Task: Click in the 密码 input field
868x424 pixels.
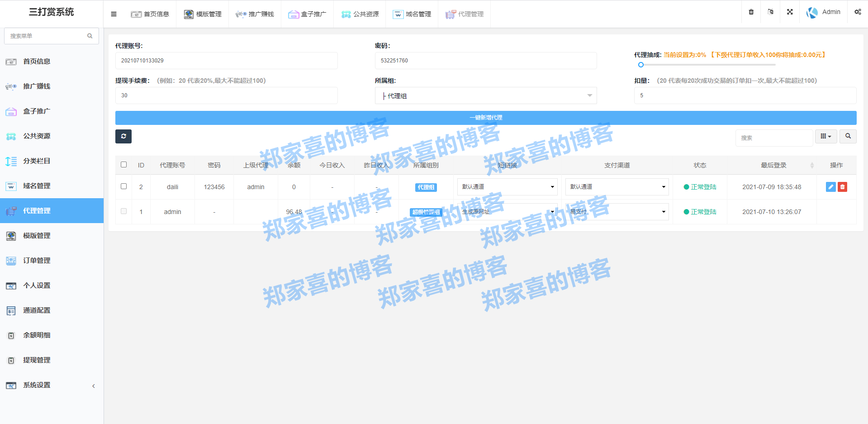Action: (x=486, y=61)
